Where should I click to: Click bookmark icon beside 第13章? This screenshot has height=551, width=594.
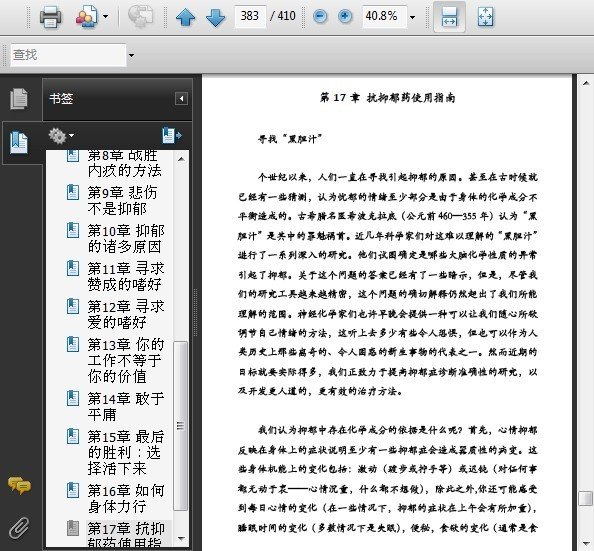point(73,344)
